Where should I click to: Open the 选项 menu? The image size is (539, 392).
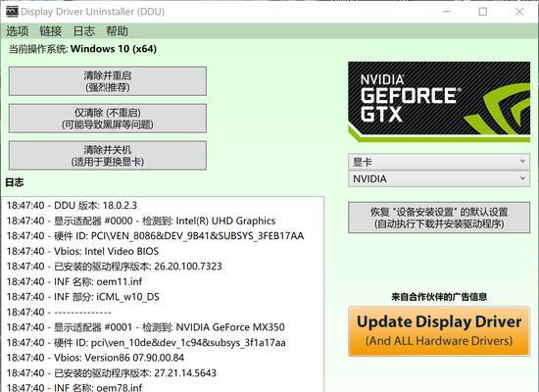[x=18, y=31]
